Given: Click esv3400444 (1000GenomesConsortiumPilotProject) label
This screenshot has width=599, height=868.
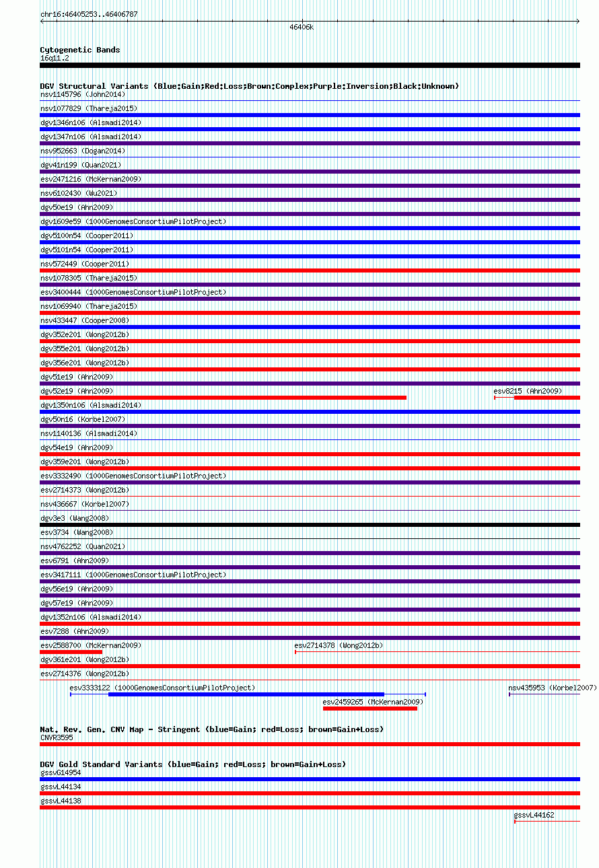Looking at the screenshot, I should click(x=133, y=292).
